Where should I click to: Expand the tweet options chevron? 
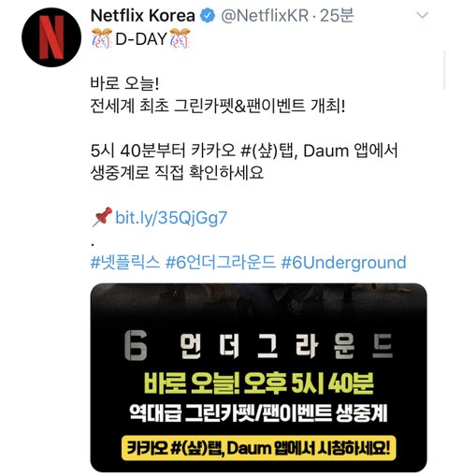(423, 15)
